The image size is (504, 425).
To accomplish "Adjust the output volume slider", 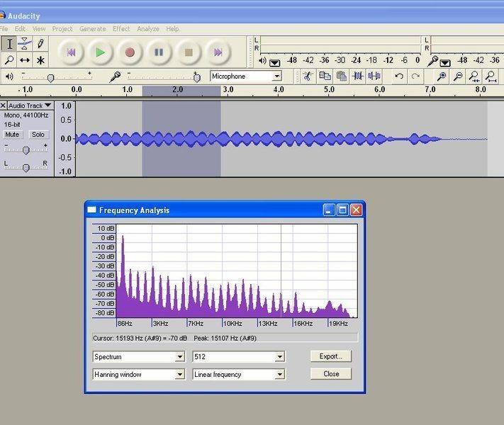I will 50,78.
